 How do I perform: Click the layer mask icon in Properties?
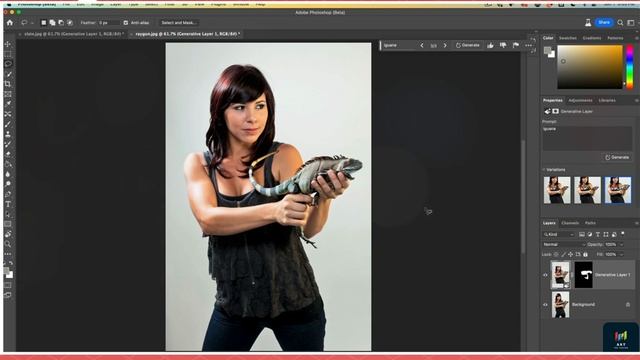(x=556, y=111)
